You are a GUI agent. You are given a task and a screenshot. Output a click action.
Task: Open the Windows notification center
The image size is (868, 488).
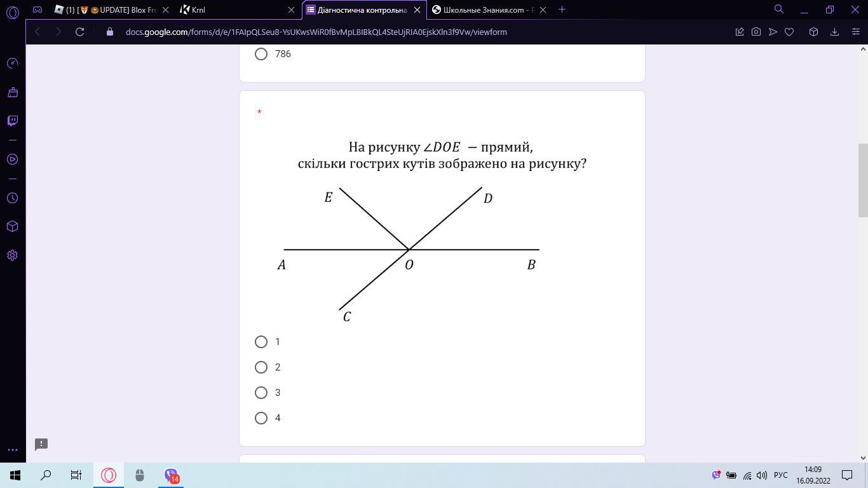click(847, 475)
